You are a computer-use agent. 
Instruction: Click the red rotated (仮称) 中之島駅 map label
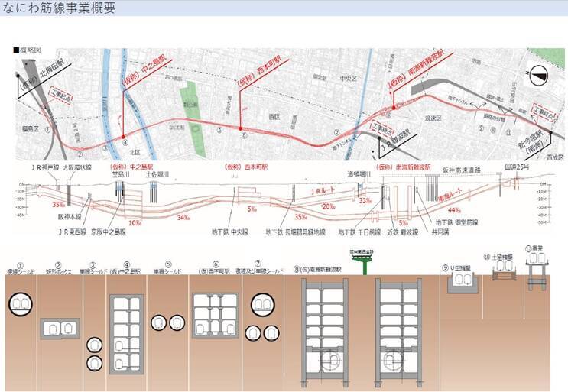(x=145, y=70)
